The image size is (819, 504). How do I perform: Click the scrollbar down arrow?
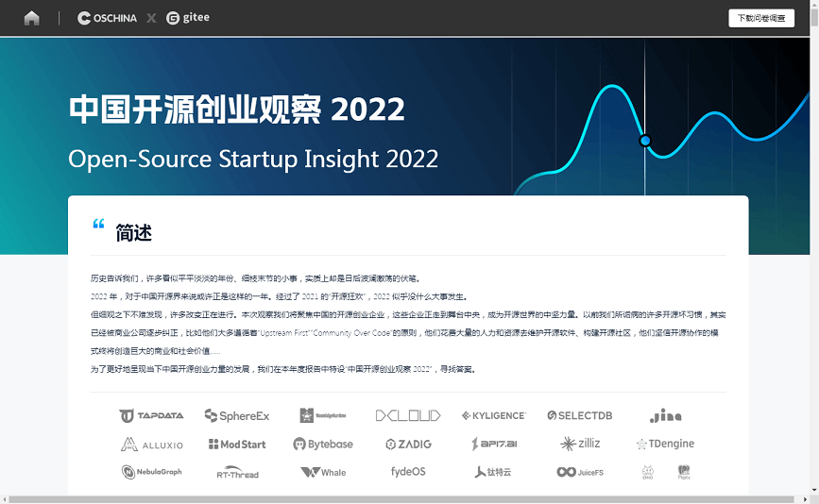(814, 491)
